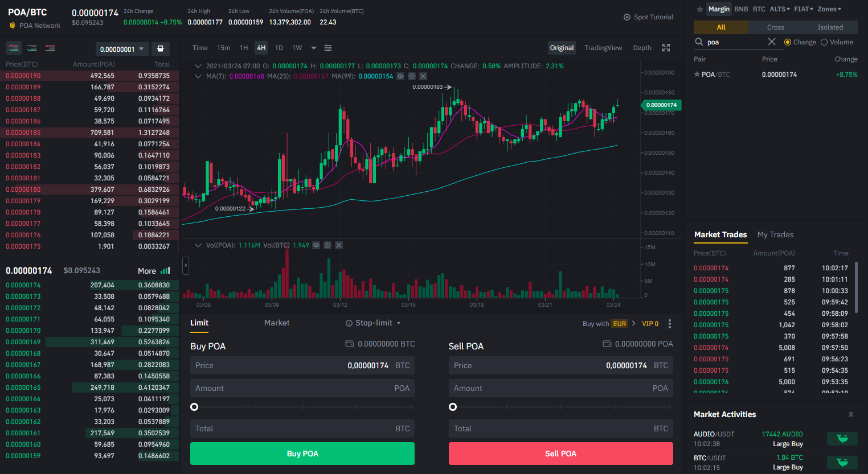Click Buy with EUR link
This screenshot has width=868, height=474.
pyautogui.click(x=609, y=324)
